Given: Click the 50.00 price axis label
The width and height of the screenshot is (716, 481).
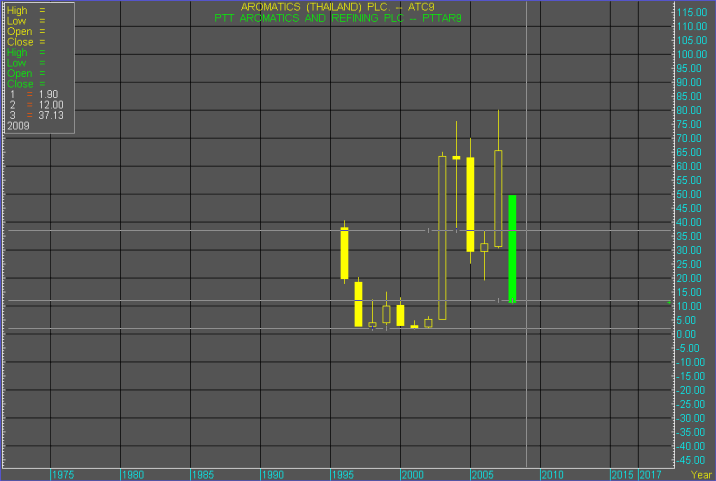Looking at the screenshot, I should (x=689, y=194).
